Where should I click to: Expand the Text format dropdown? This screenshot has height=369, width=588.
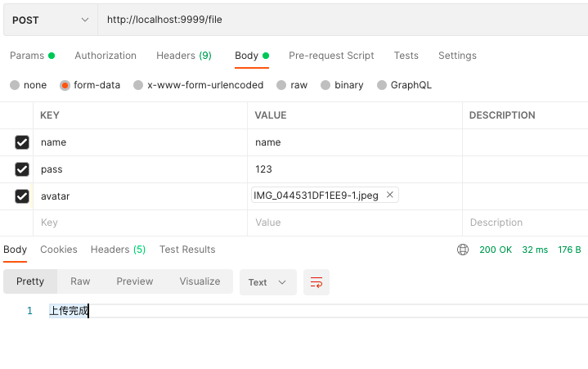(267, 282)
